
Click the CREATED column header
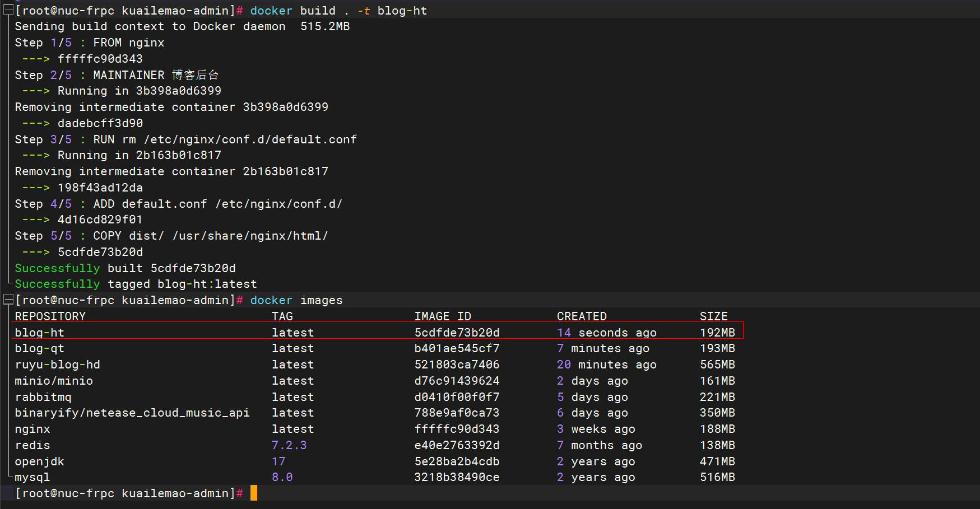coord(582,316)
